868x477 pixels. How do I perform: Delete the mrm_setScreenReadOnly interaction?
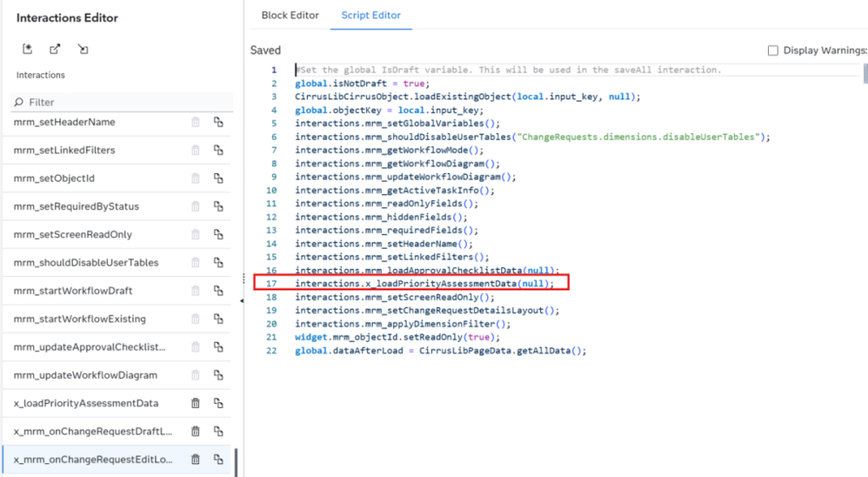point(196,234)
